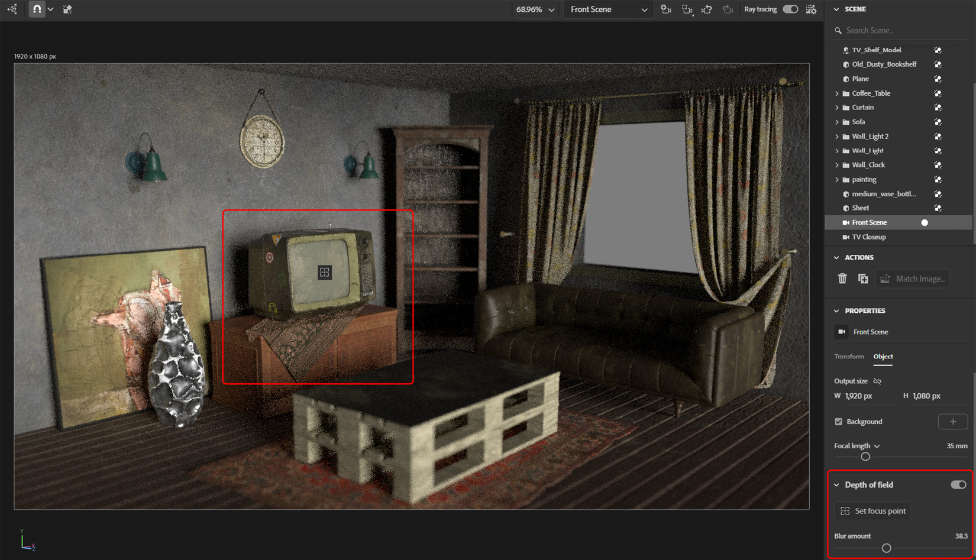The width and height of the screenshot is (976, 560).
Task: Click the Match Image... button
Action: (x=913, y=279)
